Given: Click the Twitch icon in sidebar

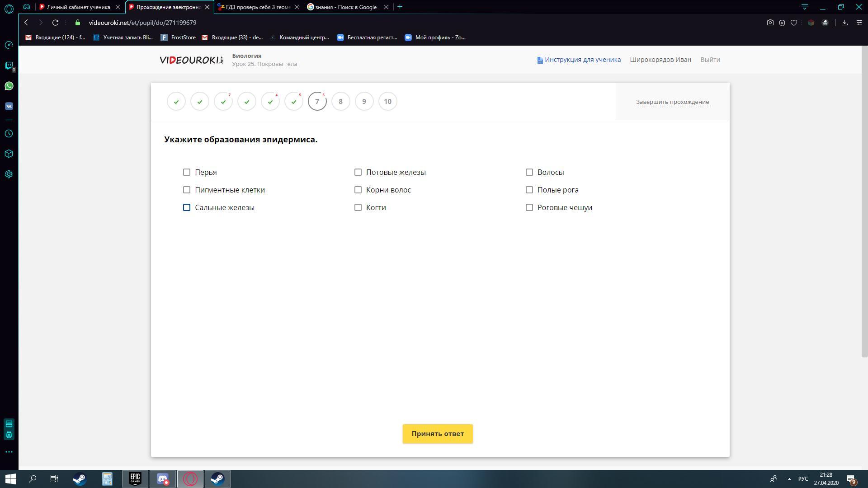Looking at the screenshot, I should click(x=9, y=66).
